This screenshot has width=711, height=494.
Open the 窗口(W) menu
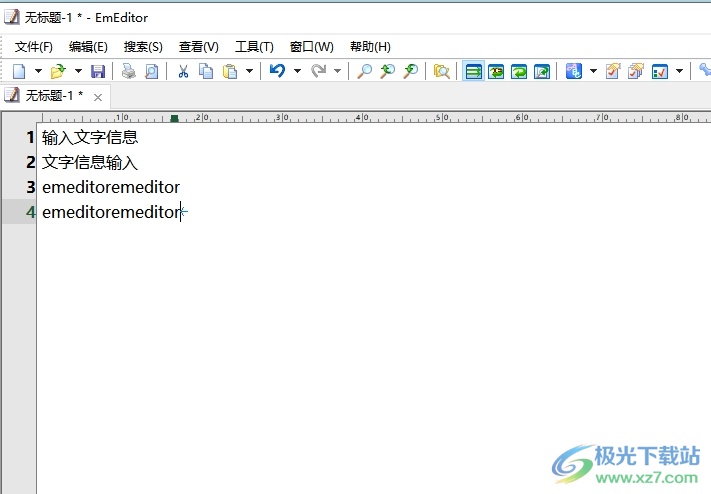tap(312, 47)
